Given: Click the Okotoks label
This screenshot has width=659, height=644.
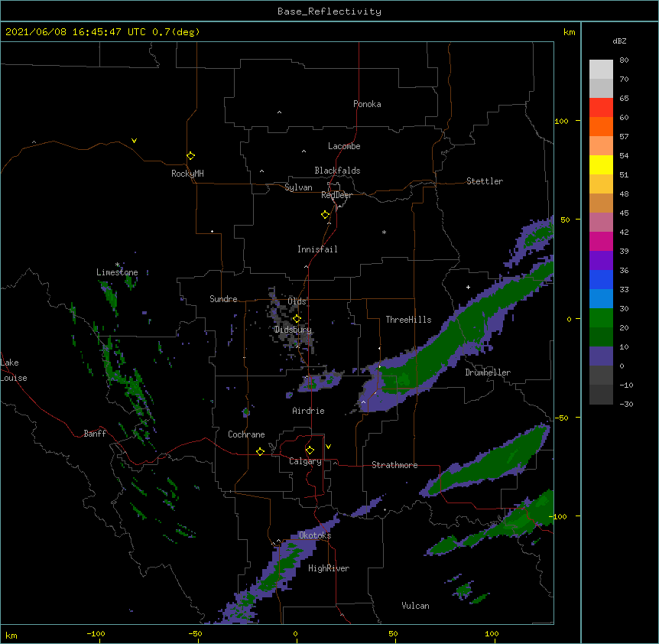Looking at the screenshot, I should coord(315,535).
